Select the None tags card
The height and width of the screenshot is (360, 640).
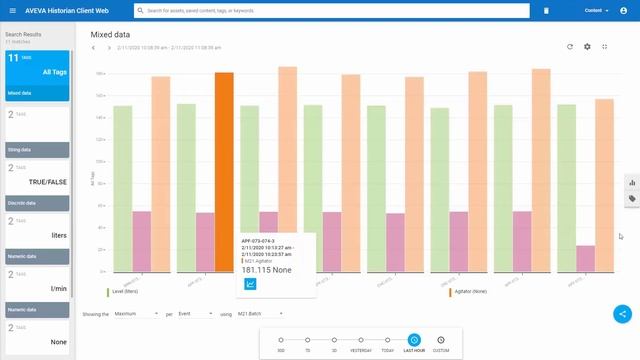(37, 337)
